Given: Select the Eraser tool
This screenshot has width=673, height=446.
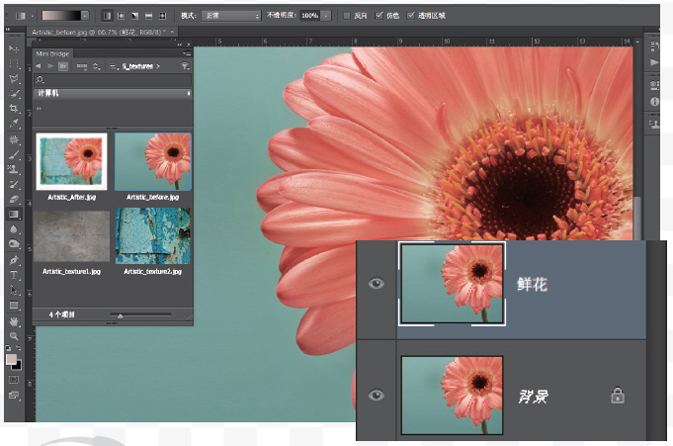Looking at the screenshot, I should click(14, 199).
